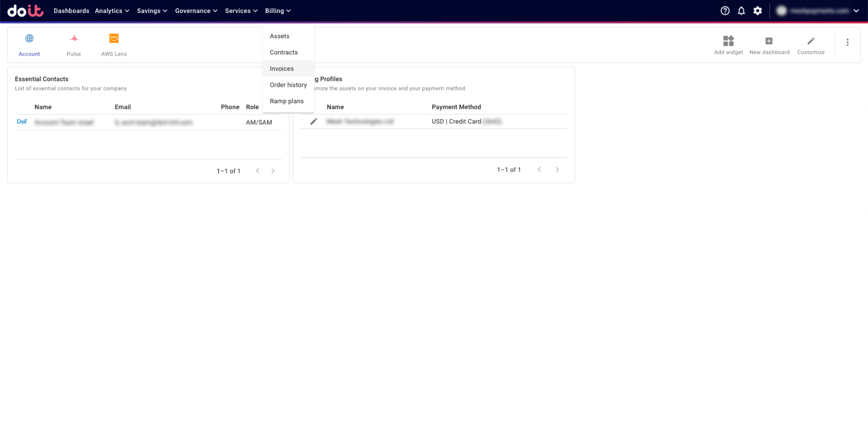
Task: Go to next page in Essential Contacts
Action: point(273,171)
